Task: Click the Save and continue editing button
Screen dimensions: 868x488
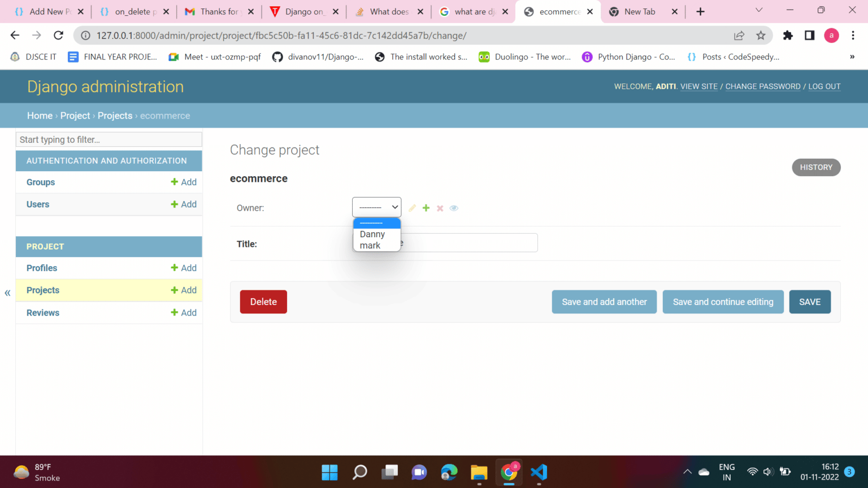Action: pyautogui.click(x=723, y=302)
